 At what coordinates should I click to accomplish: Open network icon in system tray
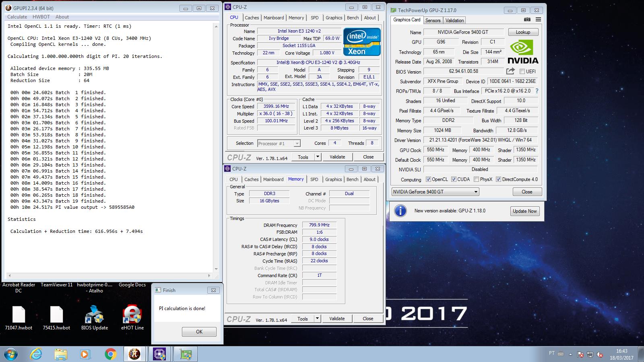[590, 354]
